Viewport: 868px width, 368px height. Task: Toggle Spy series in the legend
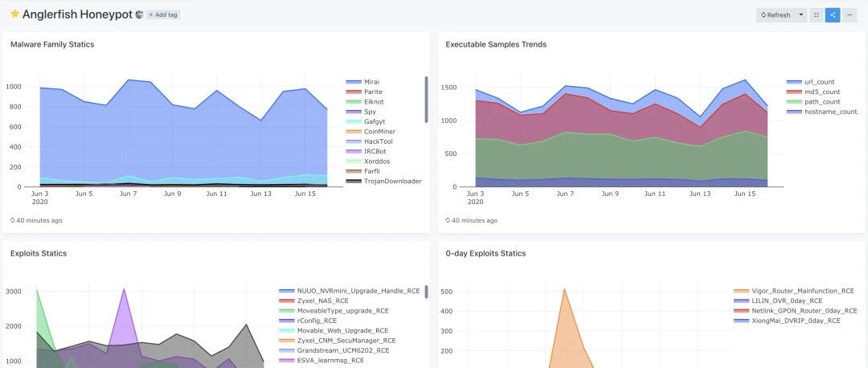pyautogui.click(x=361, y=112)
